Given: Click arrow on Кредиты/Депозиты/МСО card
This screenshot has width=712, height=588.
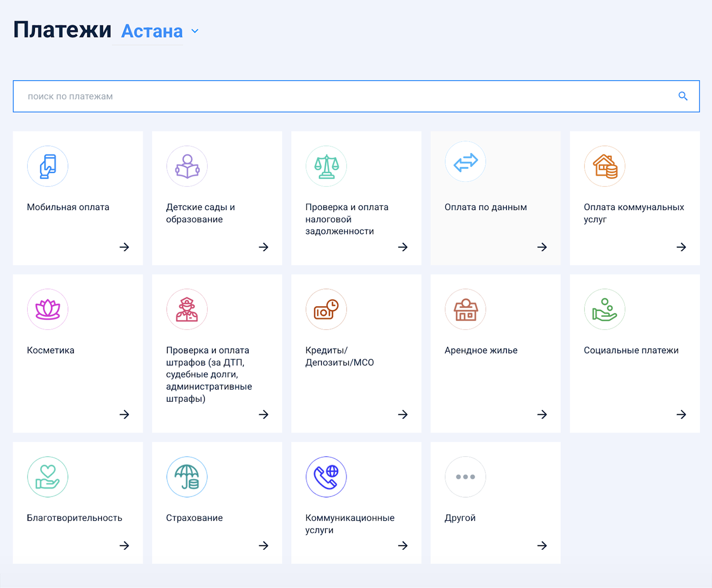Looking at the screenshot, I should tap(403, 414).
